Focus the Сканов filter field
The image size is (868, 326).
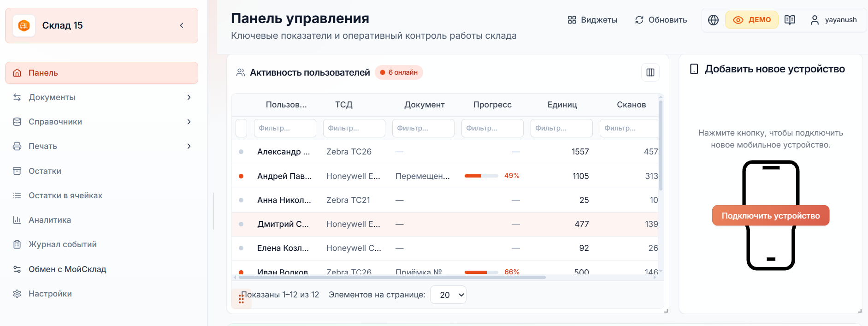point(629,128)
